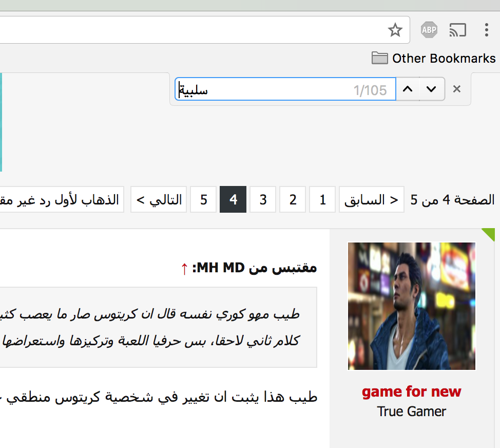Go to page 3 of the thread
Screen dimensions: 500x448
pyautogui.click(x=263, y=199)
